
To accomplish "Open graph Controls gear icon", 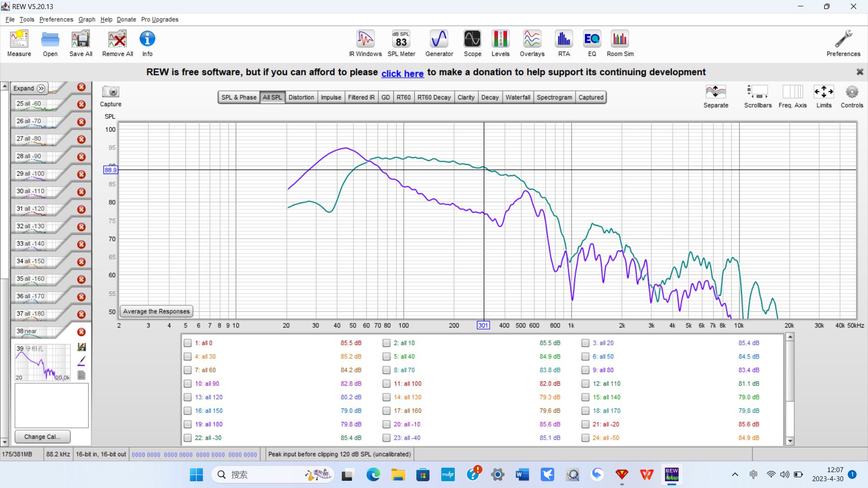I will 852,96.
